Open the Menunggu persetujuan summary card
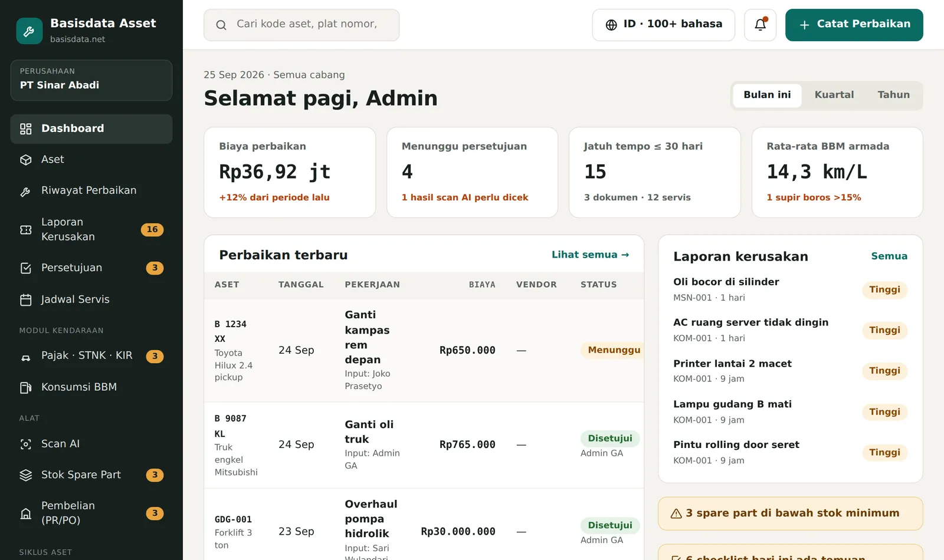 [x=472, y=172]
